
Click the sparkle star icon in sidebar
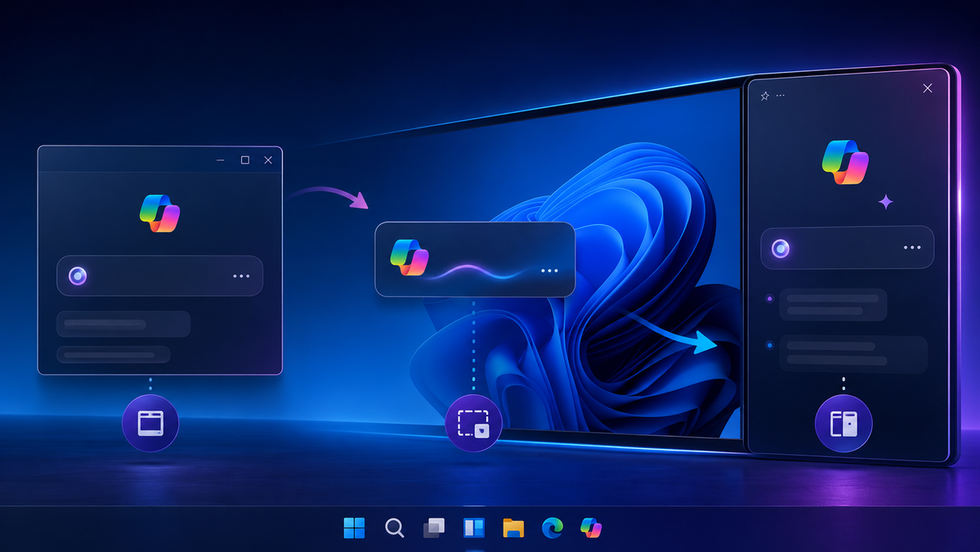point(886,201)
